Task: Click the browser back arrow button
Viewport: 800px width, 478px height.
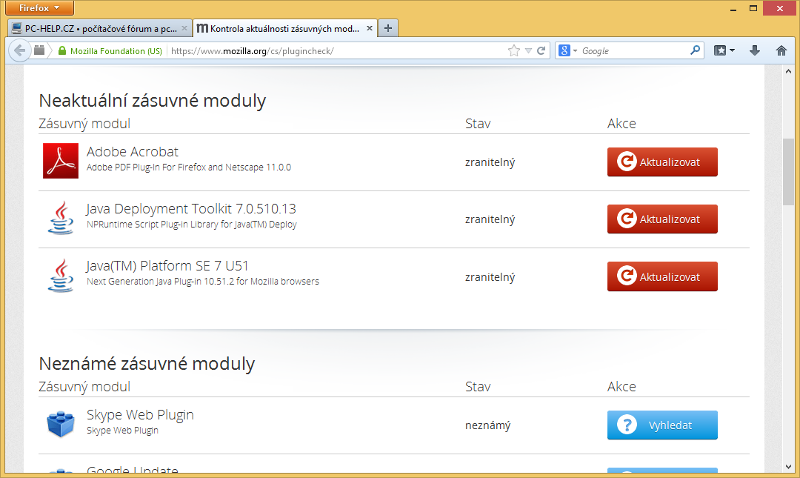Action: point(19,50)
